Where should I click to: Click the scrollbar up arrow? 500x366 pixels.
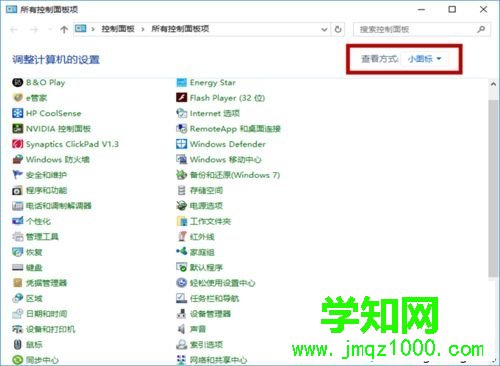tap(493, 84)
